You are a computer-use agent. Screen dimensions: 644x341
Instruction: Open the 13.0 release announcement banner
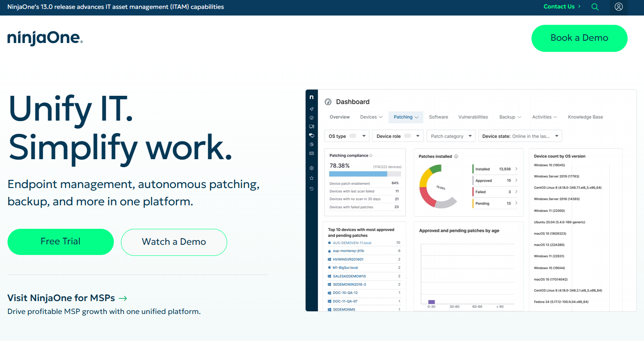[x=116, y=7]
